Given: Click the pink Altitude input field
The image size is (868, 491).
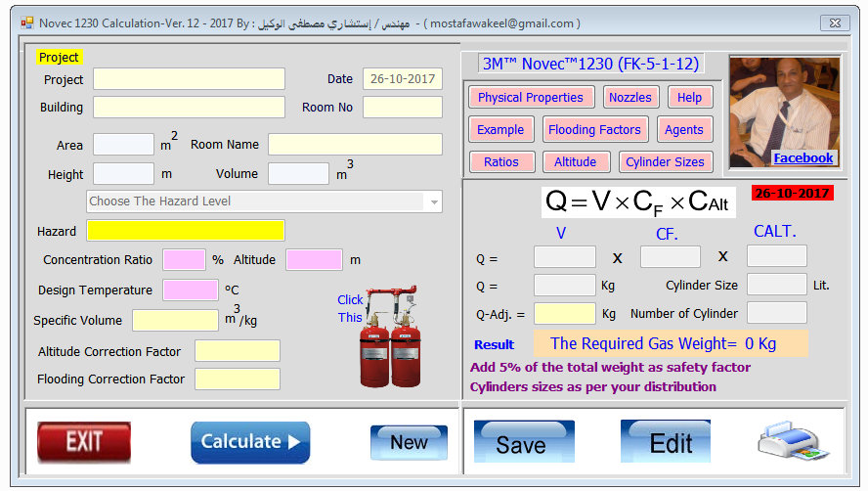Looking at the screenshot, I should [x=314, y=259].
